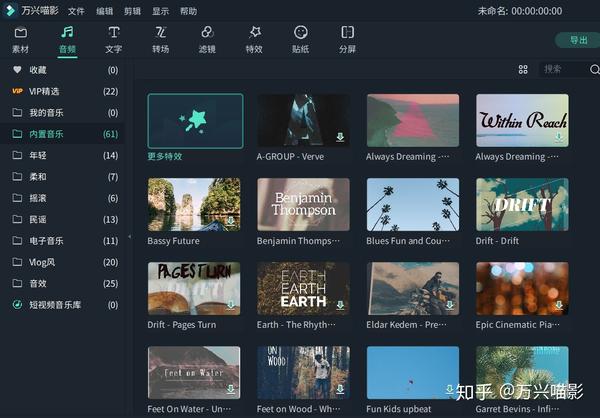Image resolution: width=600 pixels, height=418 pixels.
Task: Open the 电子音乐 folder
Action: pyautogui.click(x=62, y=241)
